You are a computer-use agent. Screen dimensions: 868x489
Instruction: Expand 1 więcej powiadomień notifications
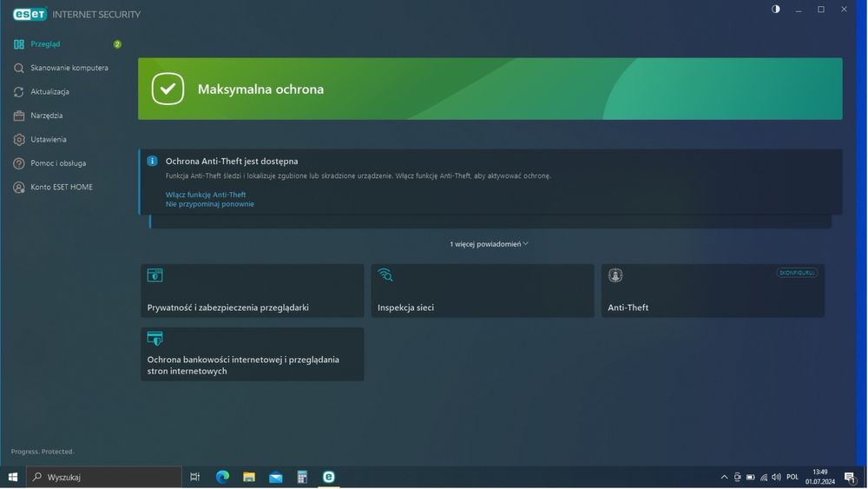pos(489,244)
